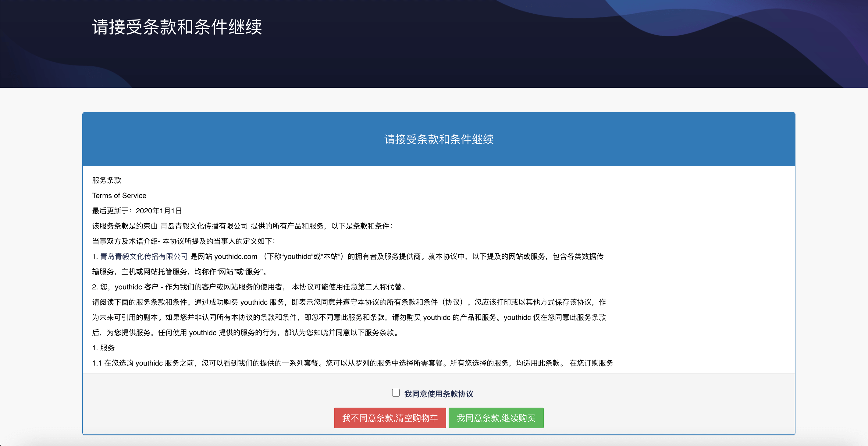Click the line starting 1.1 在您选购 youthidc
Screen dimensions: 868x446
pyautogui.click(x=352, y=363)
